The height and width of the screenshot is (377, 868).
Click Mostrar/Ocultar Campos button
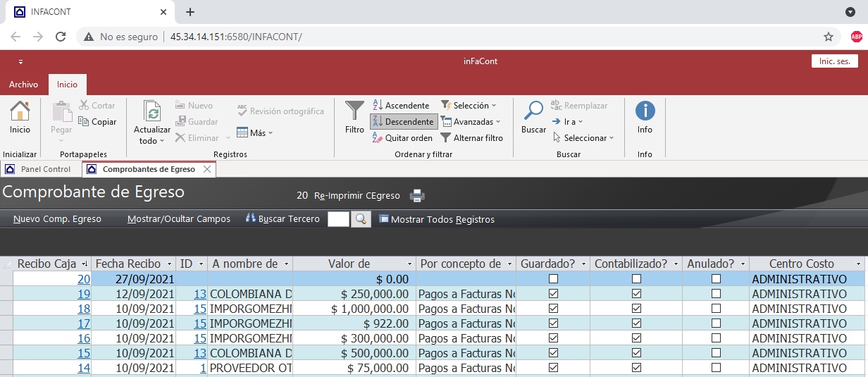pyautogui.click(x=179, y=219)
